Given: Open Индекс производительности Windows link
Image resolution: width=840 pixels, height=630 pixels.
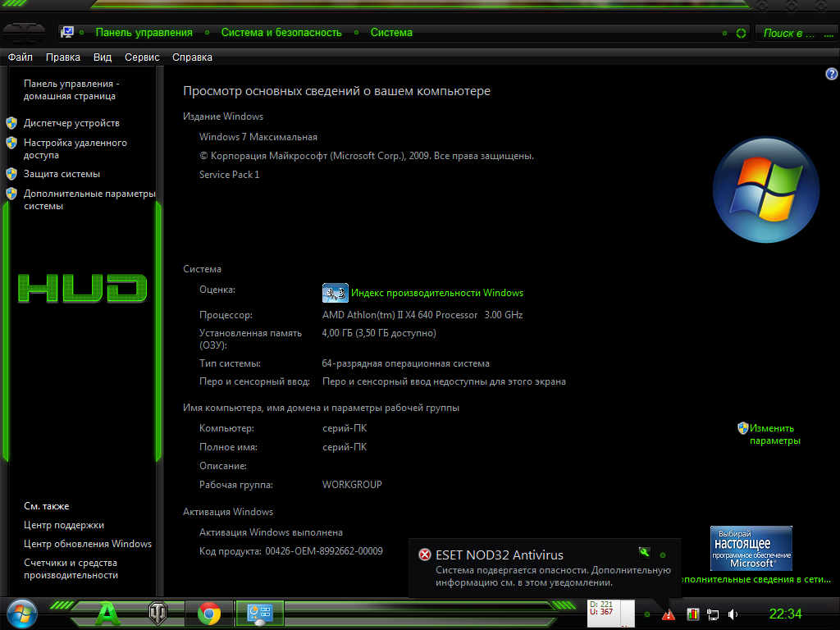Looking at the screenshot, I should tap(437, 293).
